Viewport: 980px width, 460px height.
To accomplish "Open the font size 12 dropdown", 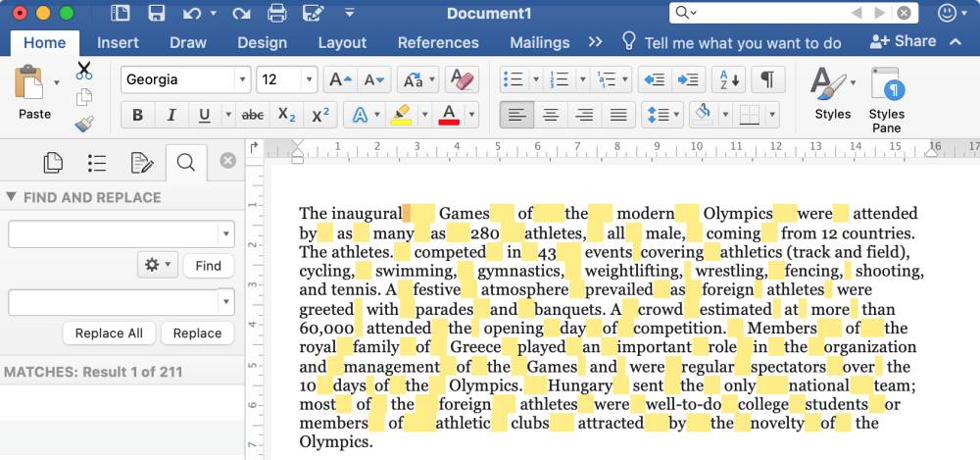I will click(309, 79).
